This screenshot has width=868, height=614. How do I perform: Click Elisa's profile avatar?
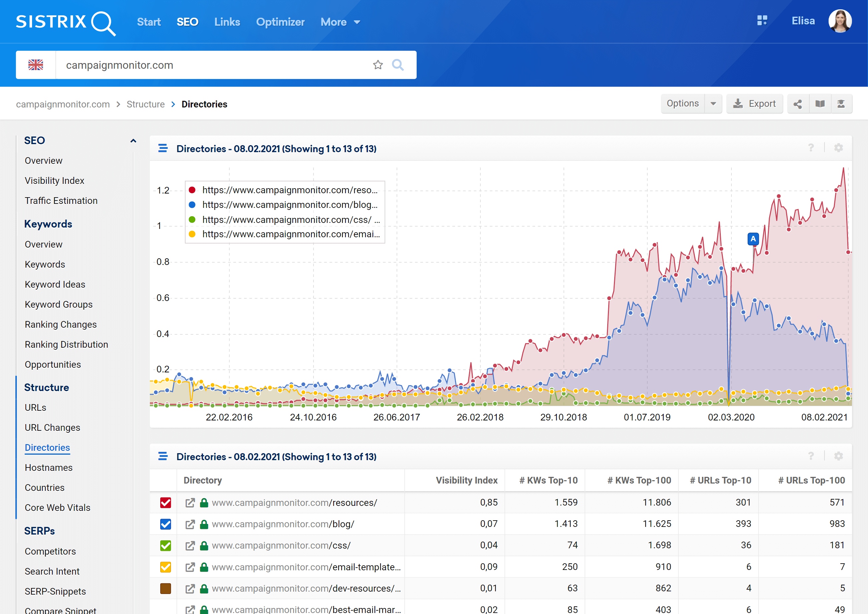coord(840,21)
